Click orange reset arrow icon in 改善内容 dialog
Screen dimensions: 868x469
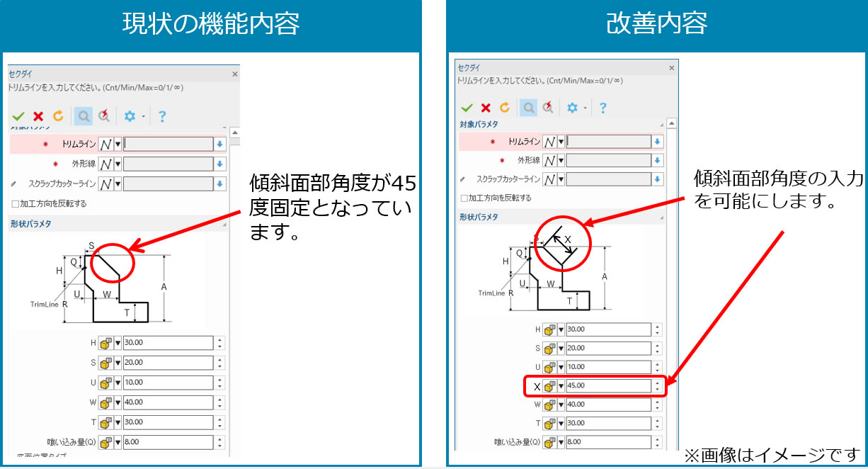pyautogui.click(x=505, y=108)
